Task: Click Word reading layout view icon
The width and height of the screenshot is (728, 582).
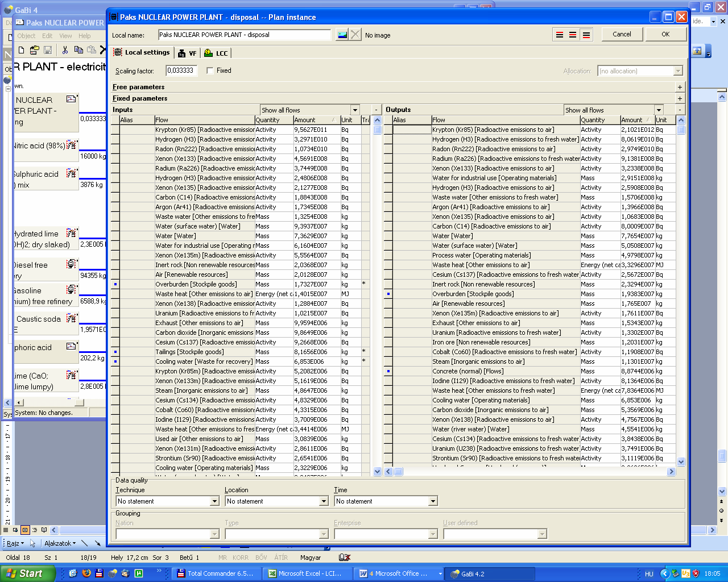Action: coord(44,530)
